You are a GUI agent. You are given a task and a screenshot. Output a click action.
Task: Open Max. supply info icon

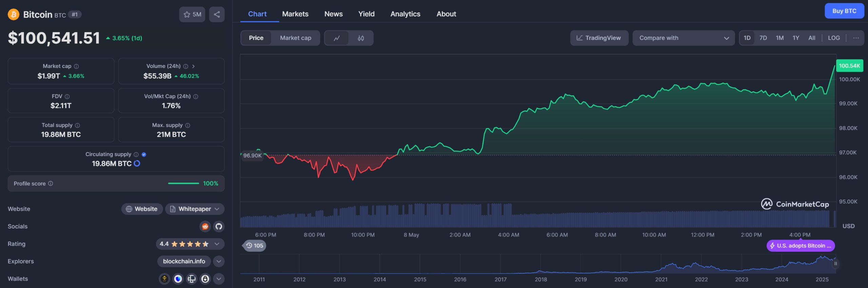(188, 125)
